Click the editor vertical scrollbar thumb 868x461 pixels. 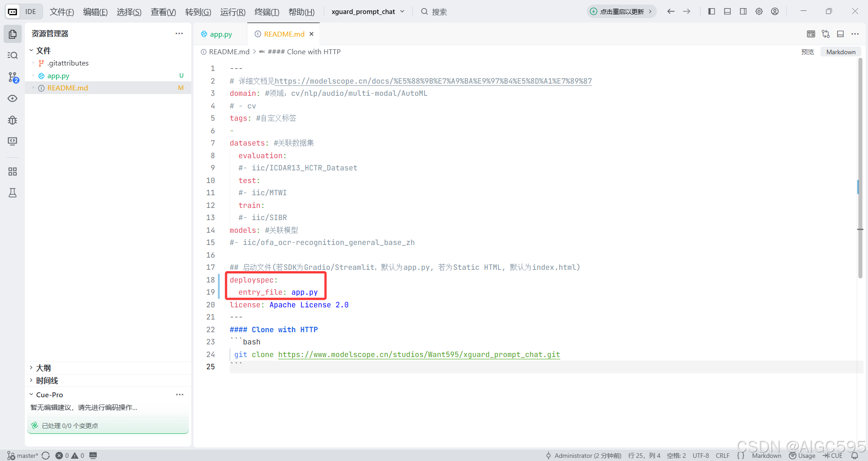(860, 168)
